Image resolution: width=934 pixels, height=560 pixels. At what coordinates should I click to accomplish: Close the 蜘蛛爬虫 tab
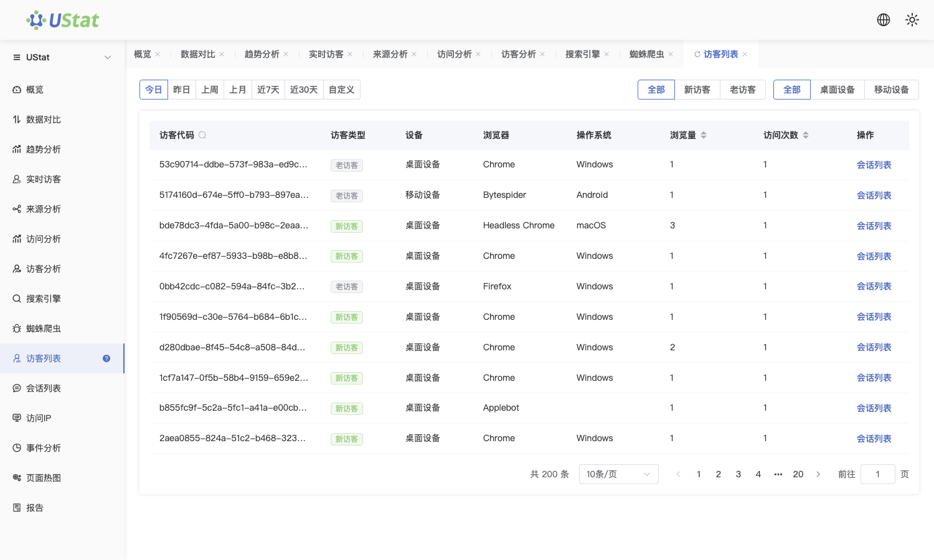click(671, 54)
